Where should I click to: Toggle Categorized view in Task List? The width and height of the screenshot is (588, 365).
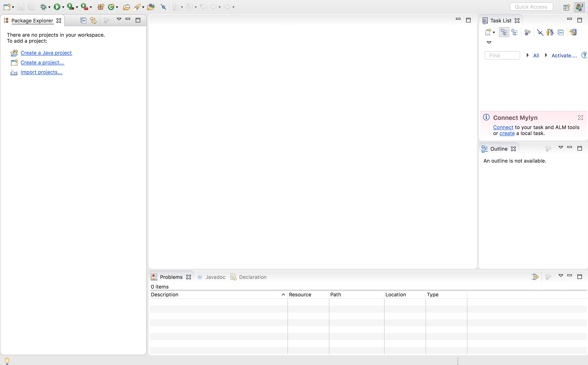click(x=504, y=32)
